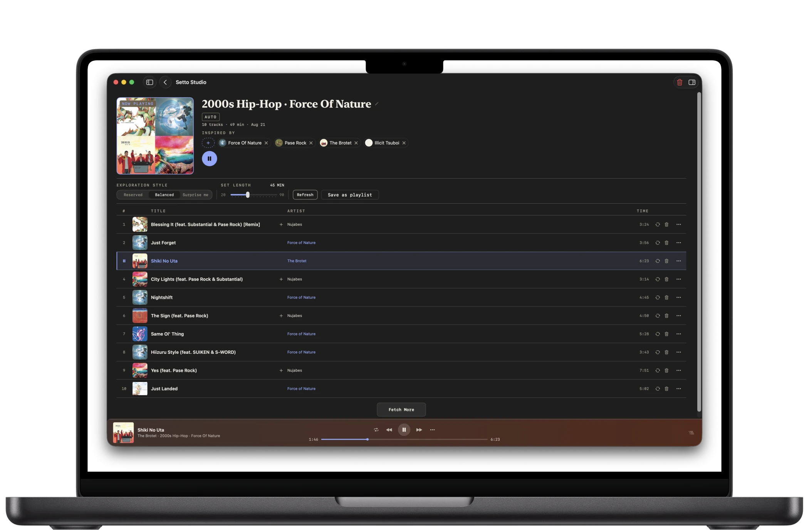Click the set length slider handle
This screenshot has width=809, height=532.
(x=248, y=195)
